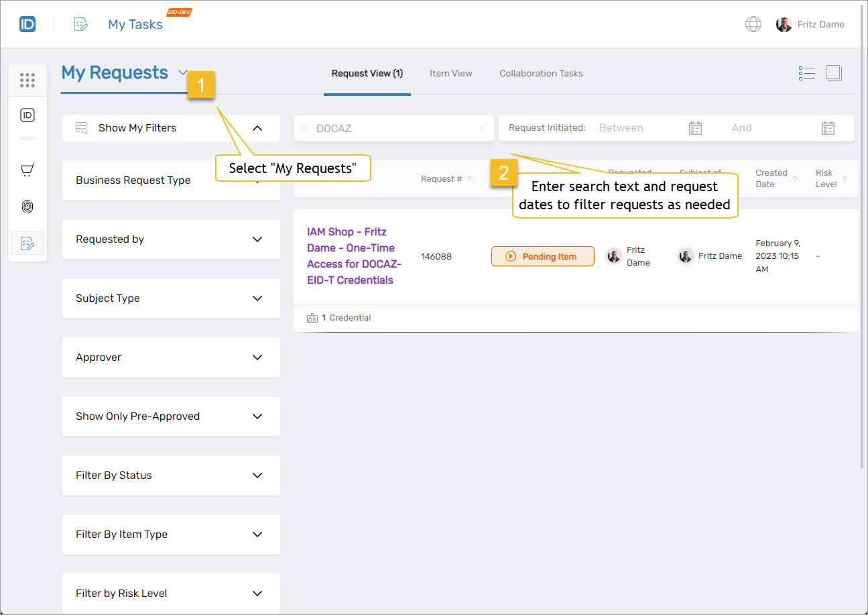868x615 pixels.
Task: Click the Pending Item status button
Action: point(542,256)
